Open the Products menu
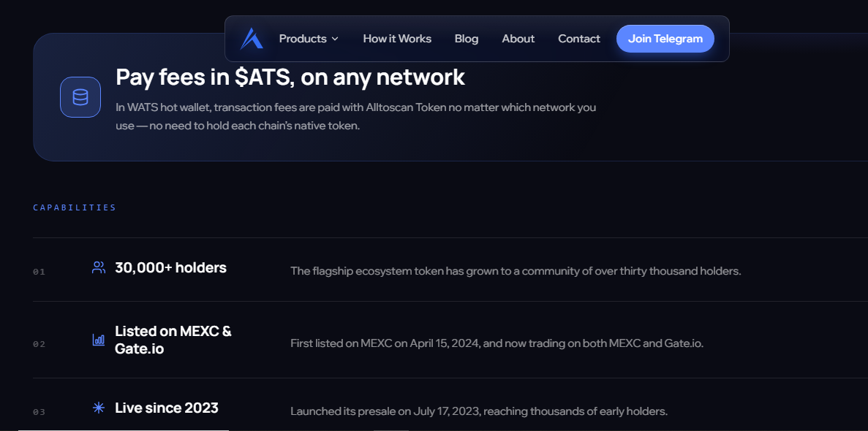Viewport: 868px width, 431px height. click(x=309, y=39)
